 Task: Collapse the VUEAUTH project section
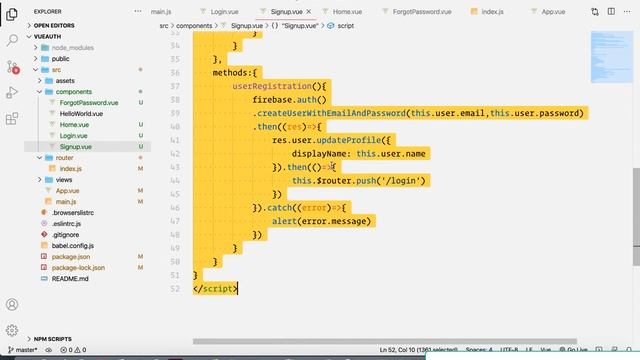tap(47, 36)
